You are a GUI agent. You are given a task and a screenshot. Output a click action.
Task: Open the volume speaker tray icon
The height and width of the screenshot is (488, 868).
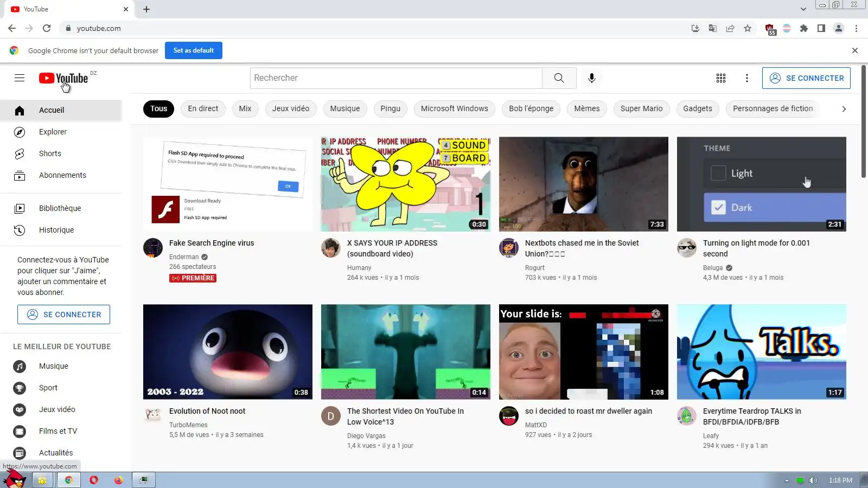pyautogui.click(x=813, y=480)
